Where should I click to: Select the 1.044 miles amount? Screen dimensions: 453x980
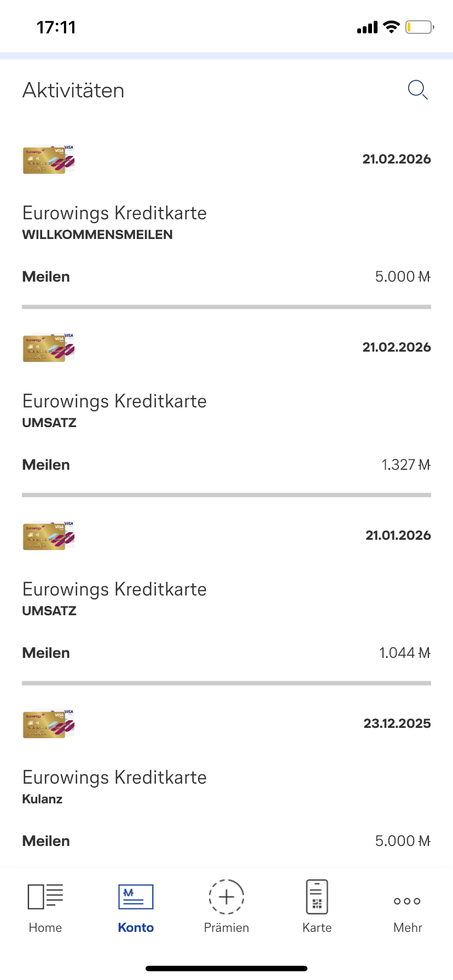pyautogui.click(x=404, y=653)
